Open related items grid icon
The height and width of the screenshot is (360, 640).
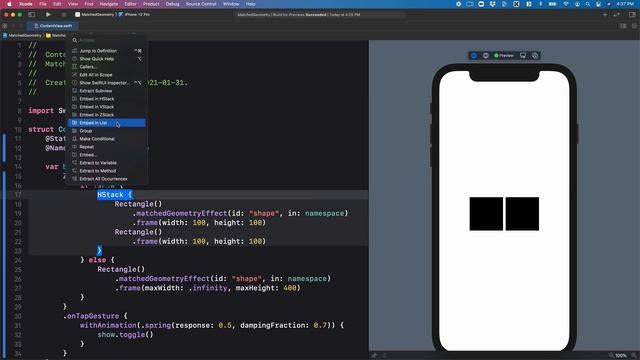pos(4,26)
